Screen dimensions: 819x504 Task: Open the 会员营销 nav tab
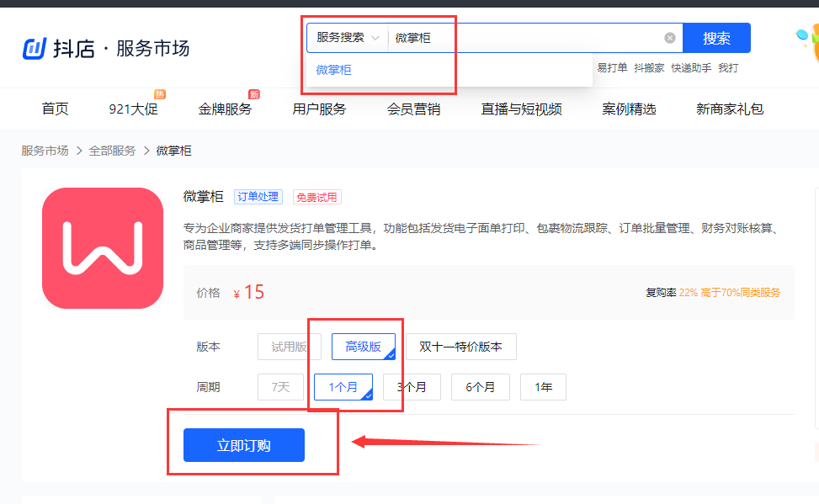click(x=413, y=109)
